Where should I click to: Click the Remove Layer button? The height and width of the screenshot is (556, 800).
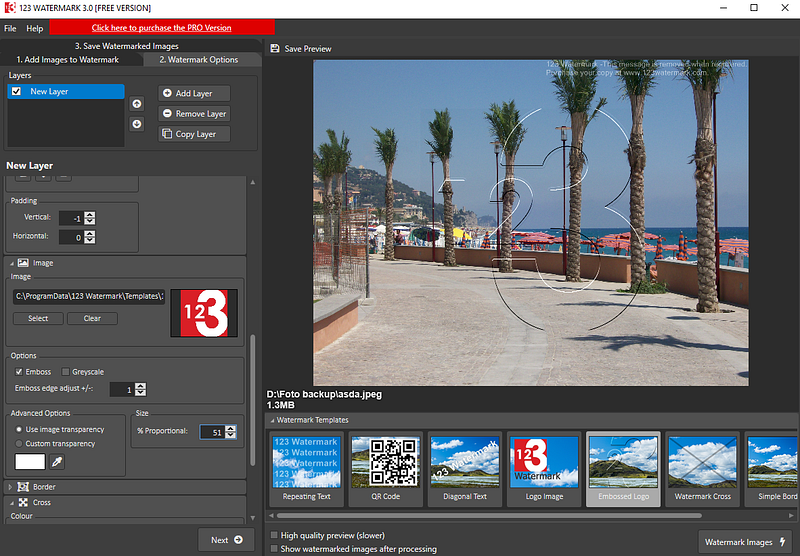(194, 114)
